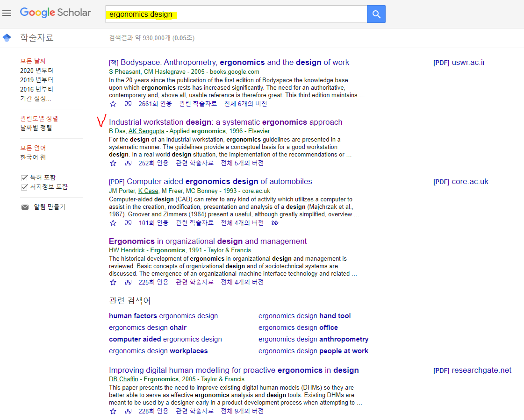Star the Computer aided ergonomics design result
Viewport: 524px width, 420px height.
tap(113, 223)
